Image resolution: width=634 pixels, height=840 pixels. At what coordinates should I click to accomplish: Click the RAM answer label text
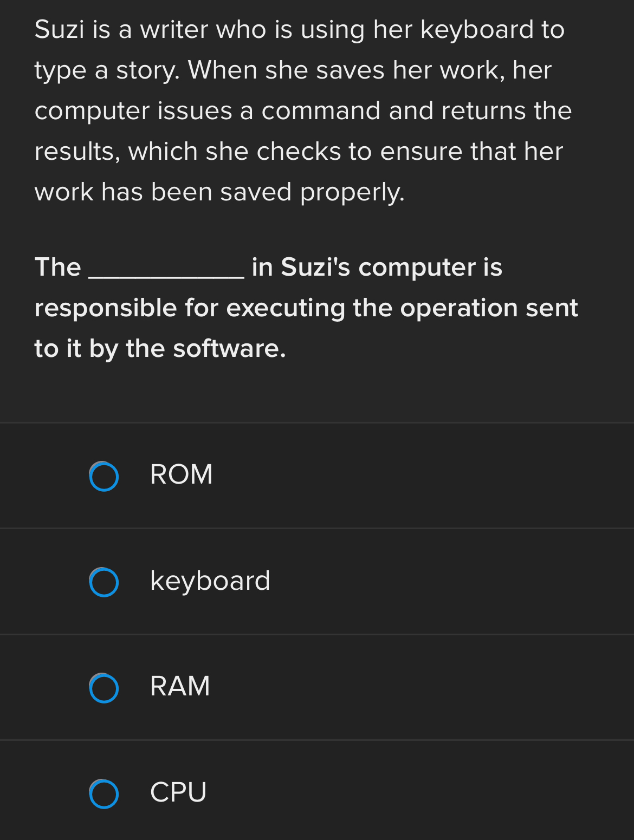(179, 687)
